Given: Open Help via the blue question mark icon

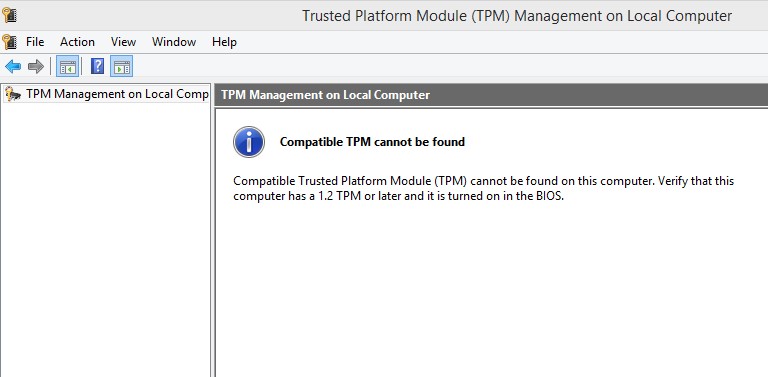Looking at the screenshot, I should 97,66.
